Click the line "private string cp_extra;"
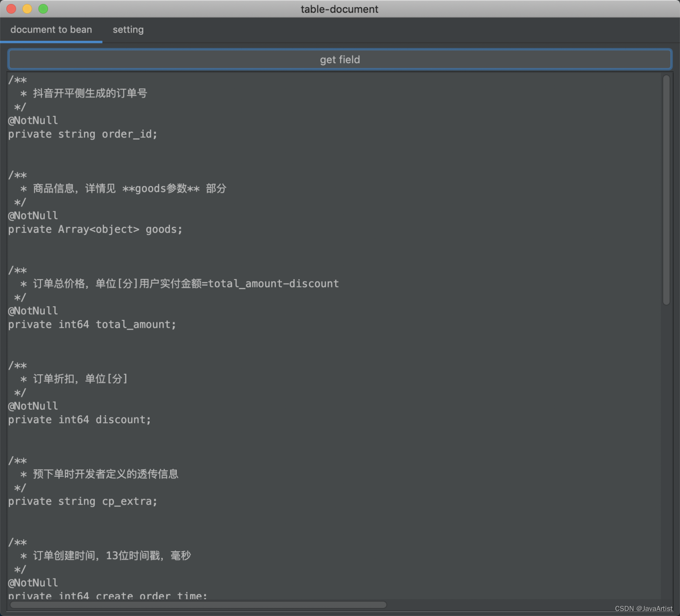 click(83, 501)
